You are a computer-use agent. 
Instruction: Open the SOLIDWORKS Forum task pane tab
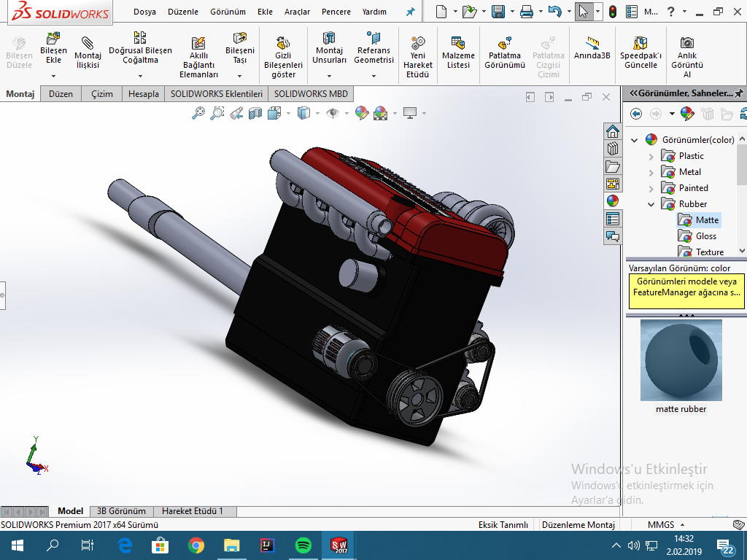[613, 236]
